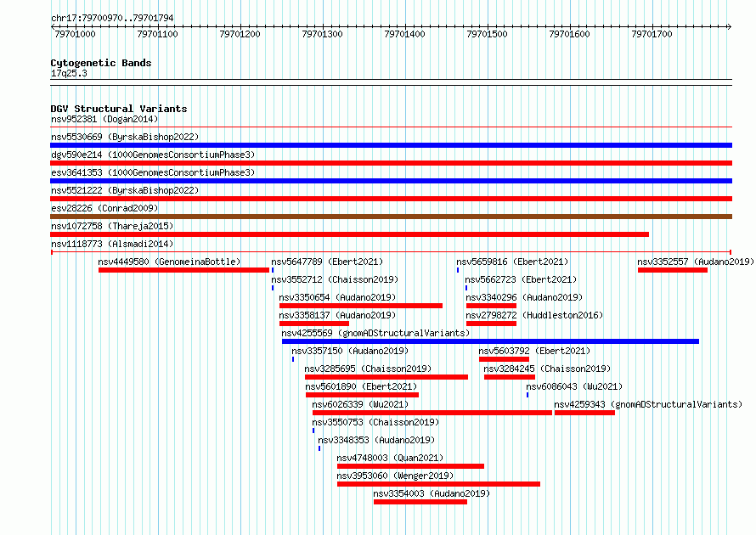Select red bar of nsv3285695
756x535 pixels.
[386, 377]
